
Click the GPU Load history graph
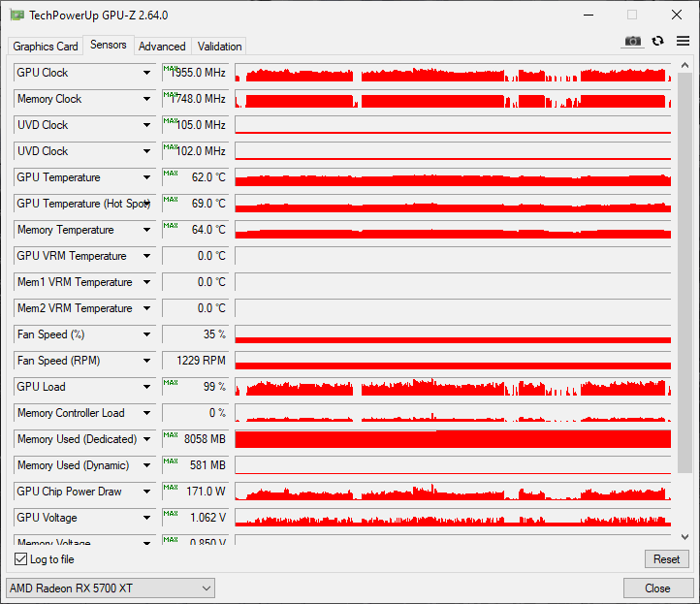click(x=453, y=387)
